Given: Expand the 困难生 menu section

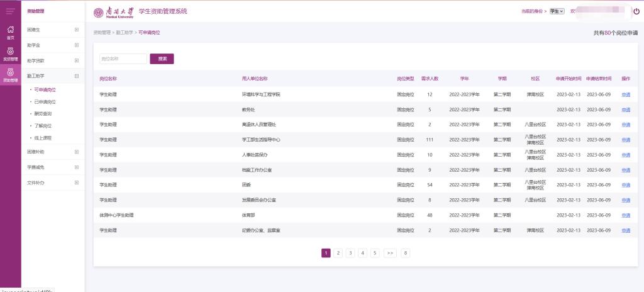Looking at the screenshot, I should (x=77, y=30).
